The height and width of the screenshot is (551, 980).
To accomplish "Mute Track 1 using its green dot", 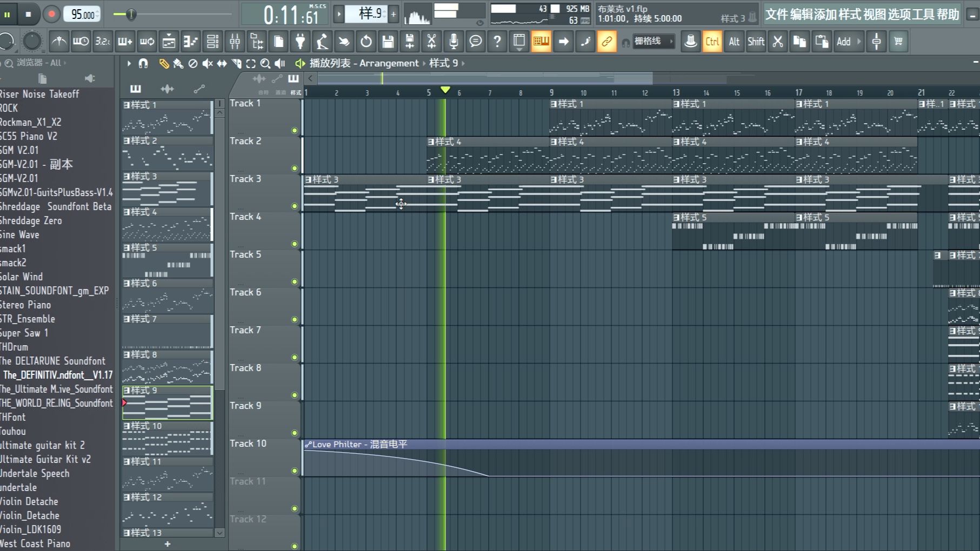I will 295,130.
